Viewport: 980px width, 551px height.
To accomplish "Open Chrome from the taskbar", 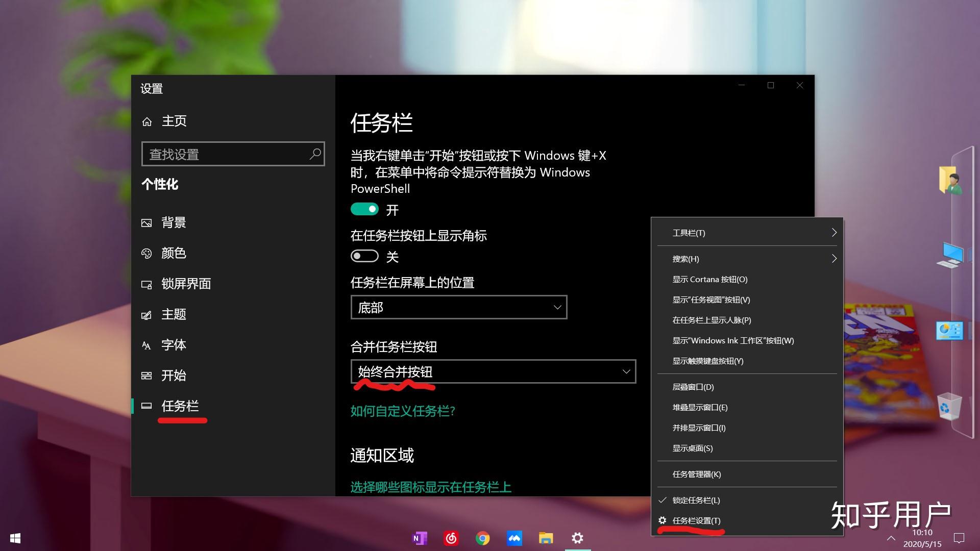I will coord(483,538).
